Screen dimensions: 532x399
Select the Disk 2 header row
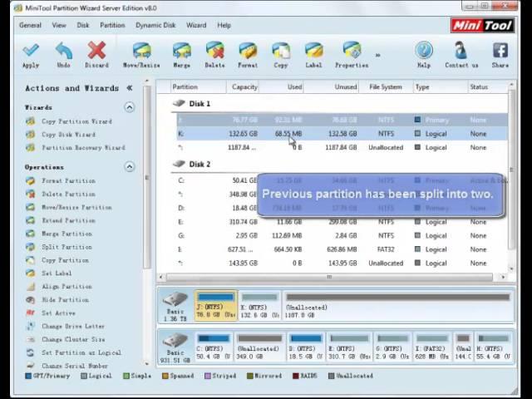[339, 165]
